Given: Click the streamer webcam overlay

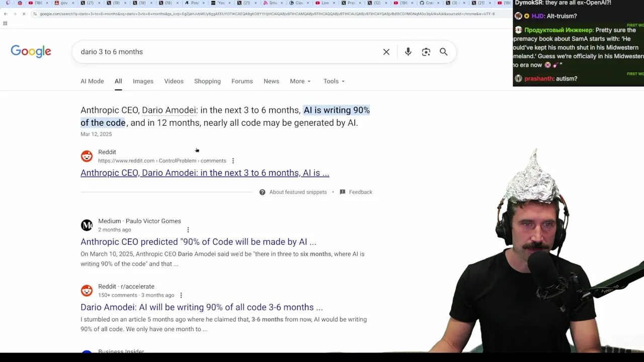Looking at the screenshot, I should (x=537, y=251).
